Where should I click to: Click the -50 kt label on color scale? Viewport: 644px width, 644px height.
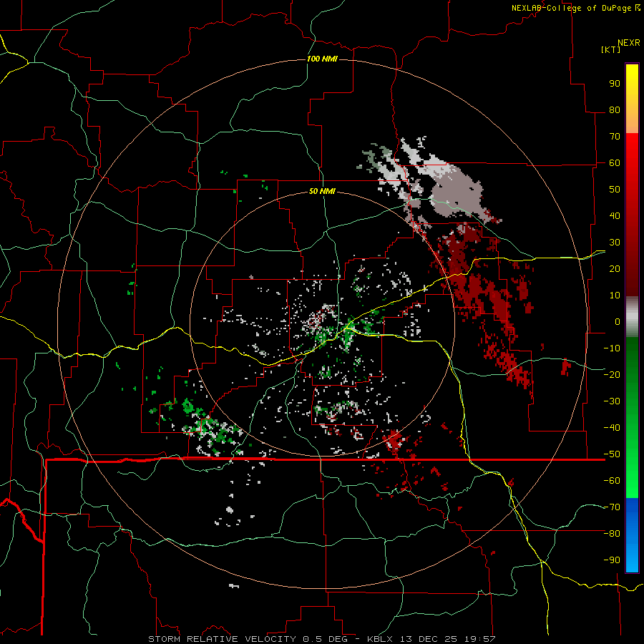point(612,454)
